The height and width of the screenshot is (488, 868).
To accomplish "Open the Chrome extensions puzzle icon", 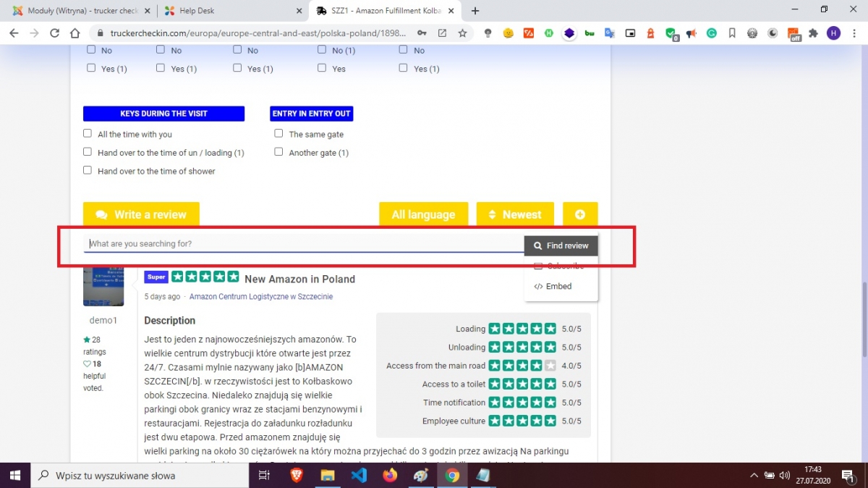I will [x=813, y=33].
